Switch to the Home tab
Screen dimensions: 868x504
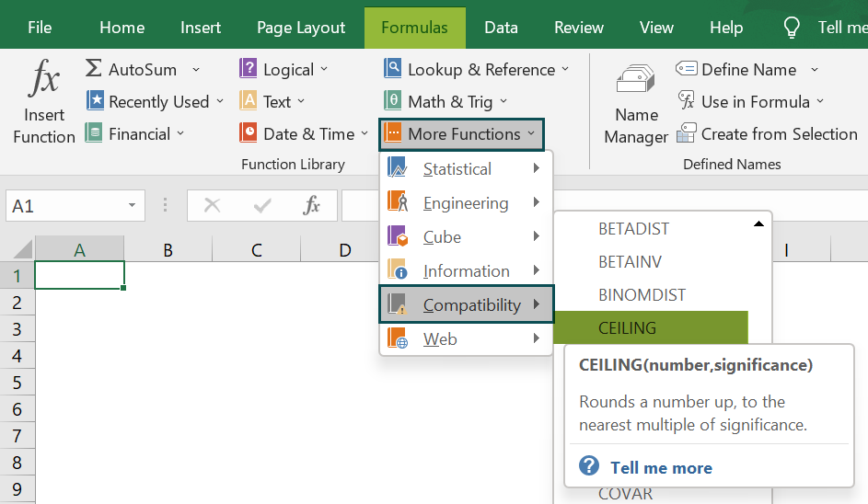(122, 28)
